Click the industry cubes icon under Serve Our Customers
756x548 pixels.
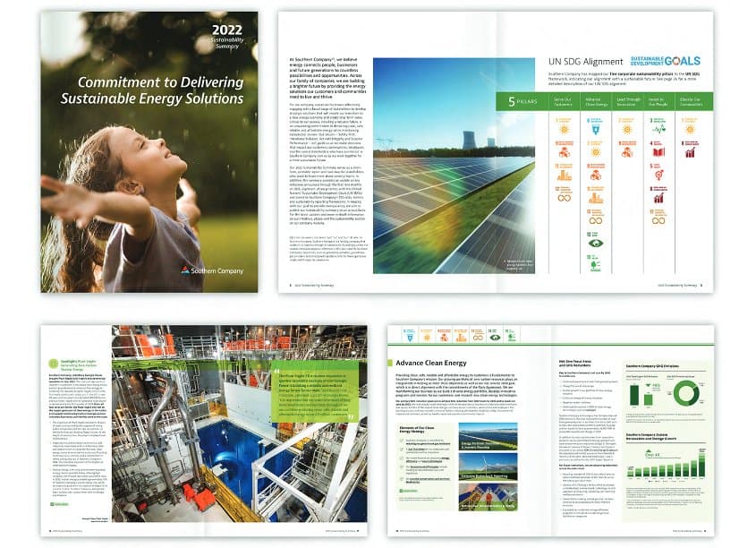(x=564, y=150)
